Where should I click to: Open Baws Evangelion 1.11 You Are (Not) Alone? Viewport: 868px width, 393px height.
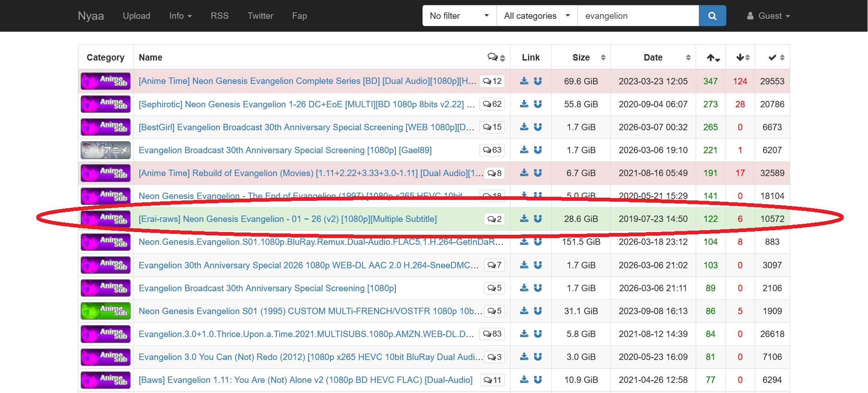306,380
